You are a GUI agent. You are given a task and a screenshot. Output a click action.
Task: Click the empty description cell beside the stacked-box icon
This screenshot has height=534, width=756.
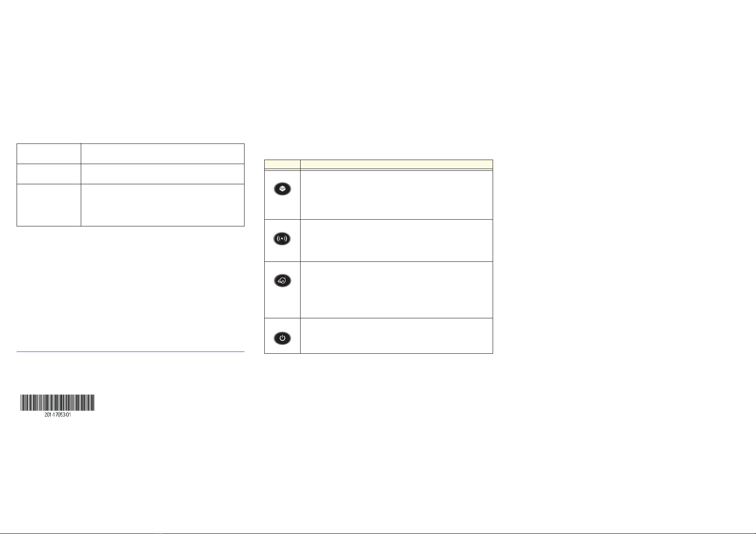pyautogui.click(x=397, y=195)
